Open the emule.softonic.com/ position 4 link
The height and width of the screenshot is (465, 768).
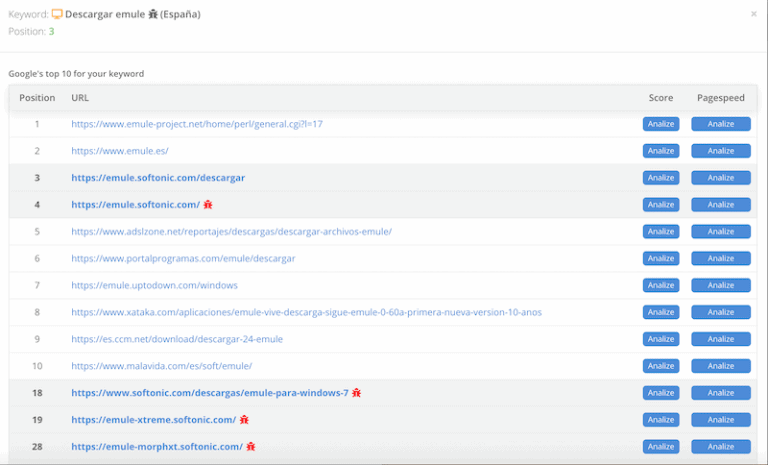coord(136,205)
